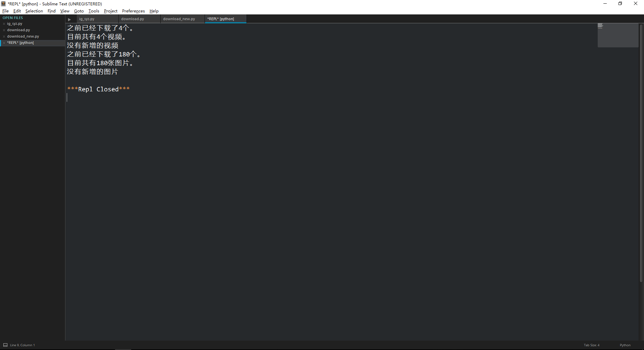The height and width of the screenshot is (350, 644).
Task: Close REPL python entry in sidebar
Action: point(4,43)
